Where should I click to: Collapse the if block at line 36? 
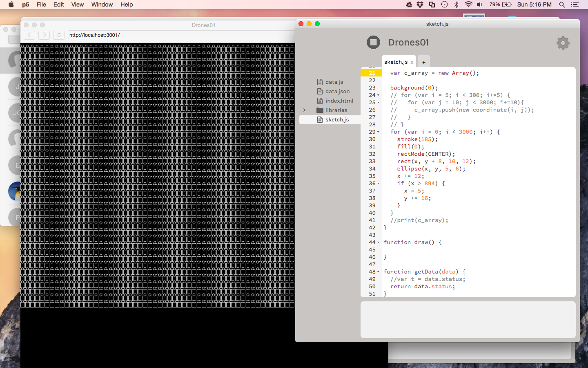tap(379, 184)
